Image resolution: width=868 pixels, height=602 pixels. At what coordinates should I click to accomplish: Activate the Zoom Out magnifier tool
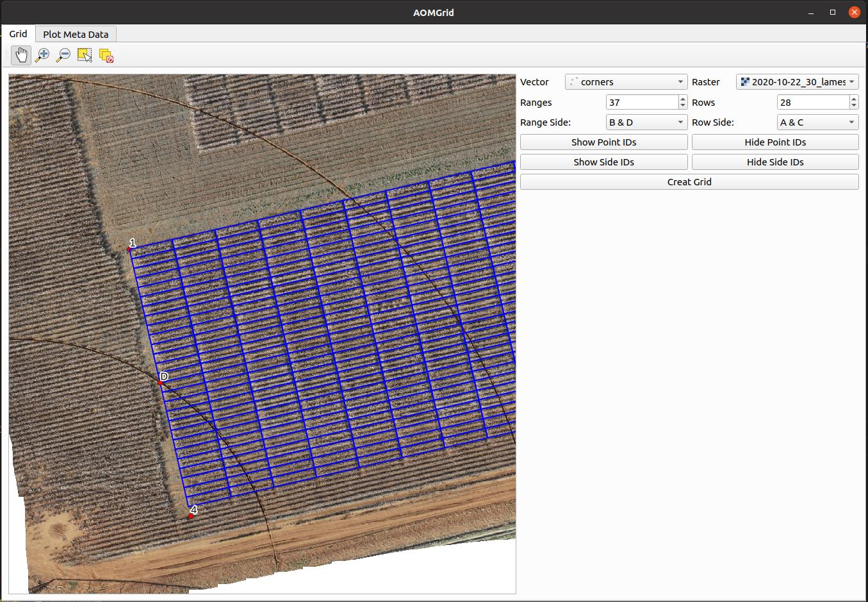pyautogui.click(x=63, y=55)
